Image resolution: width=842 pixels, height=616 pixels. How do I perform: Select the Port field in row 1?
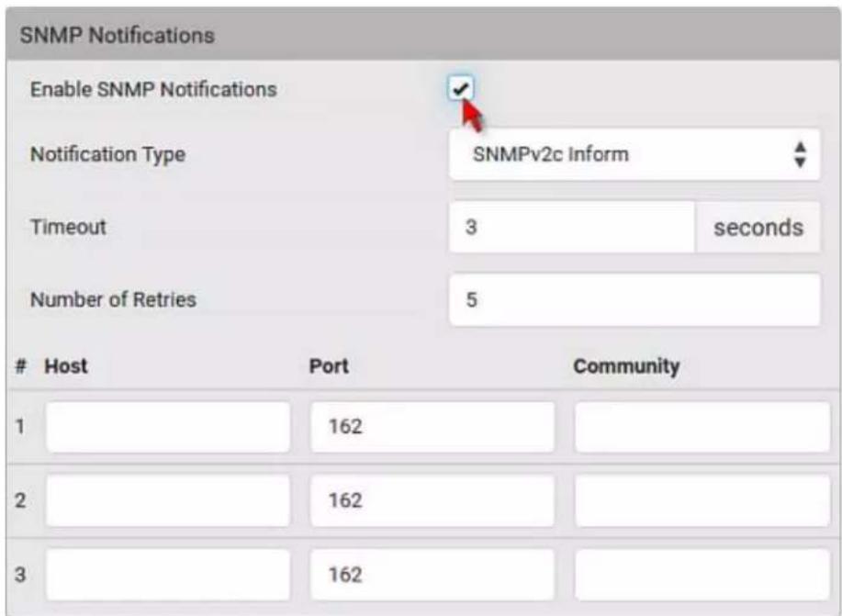coord(432,427)
